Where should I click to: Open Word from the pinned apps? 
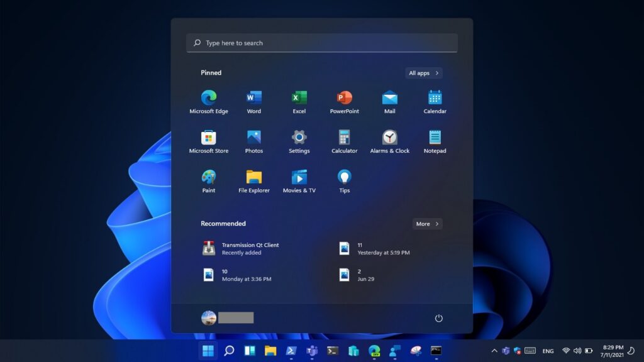click(253, 101)
